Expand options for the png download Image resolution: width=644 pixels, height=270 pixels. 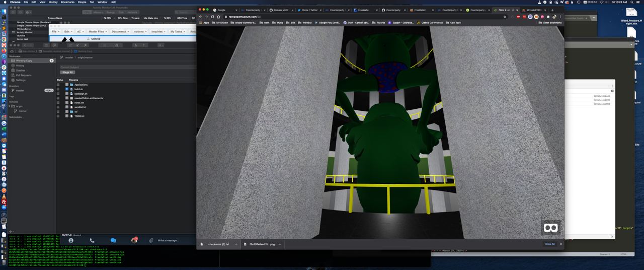[x=280, y=244]
